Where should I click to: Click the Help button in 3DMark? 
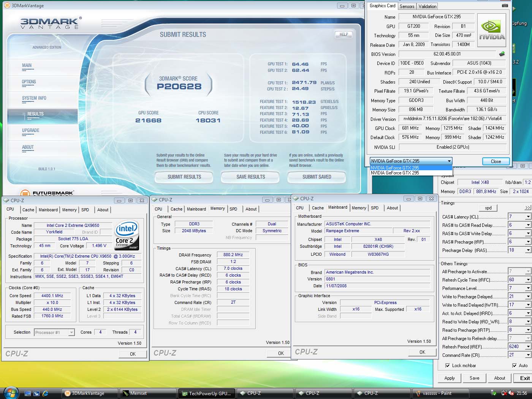(x=344, y=34)
